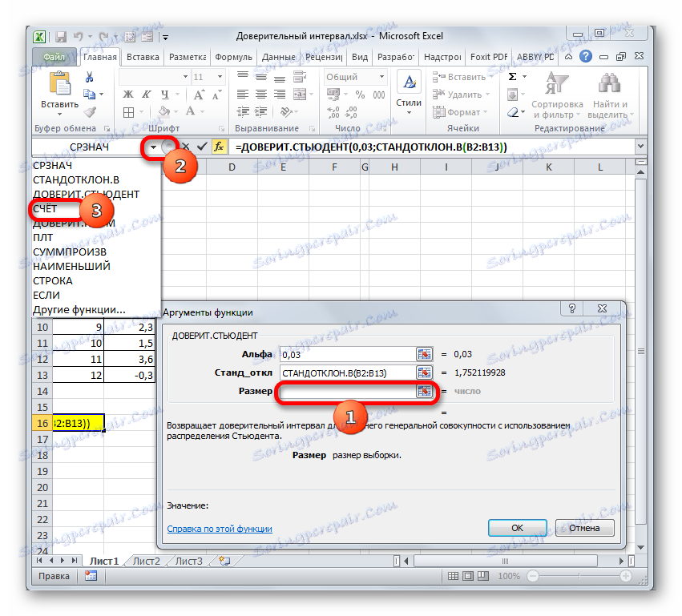
Task: Click the collapse-dialog icon beside Альфа field
Action: tap(424, 354)
